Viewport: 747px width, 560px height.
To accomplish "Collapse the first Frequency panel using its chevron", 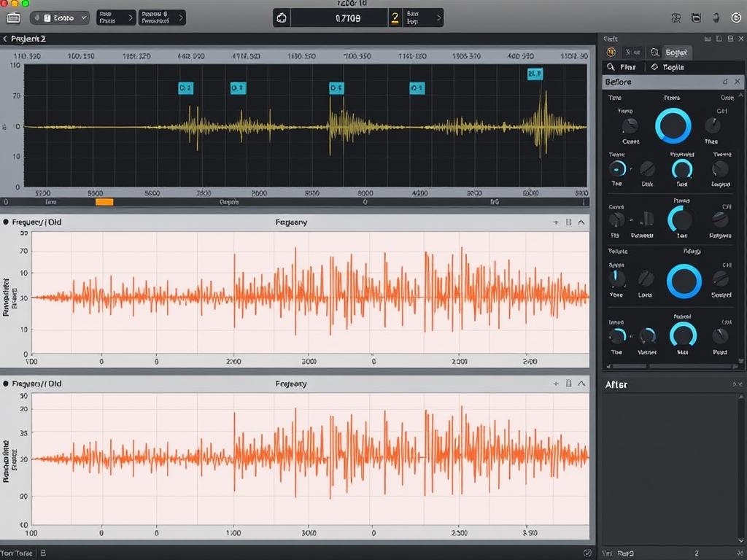I will point(581,223).
